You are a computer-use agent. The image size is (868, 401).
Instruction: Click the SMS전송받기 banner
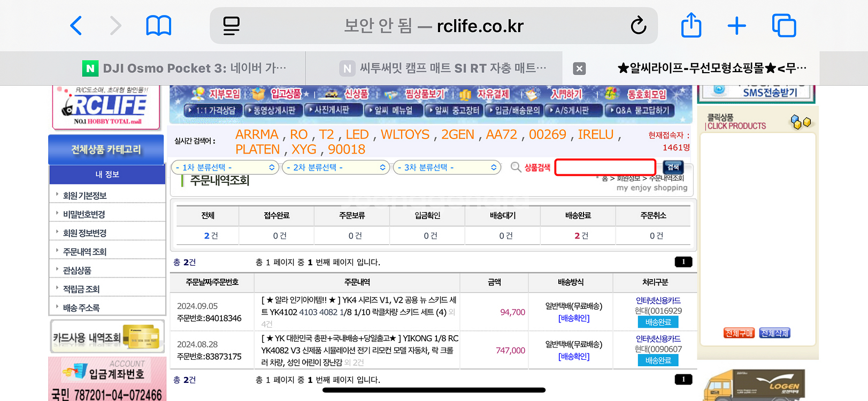(x=756, y=93)
